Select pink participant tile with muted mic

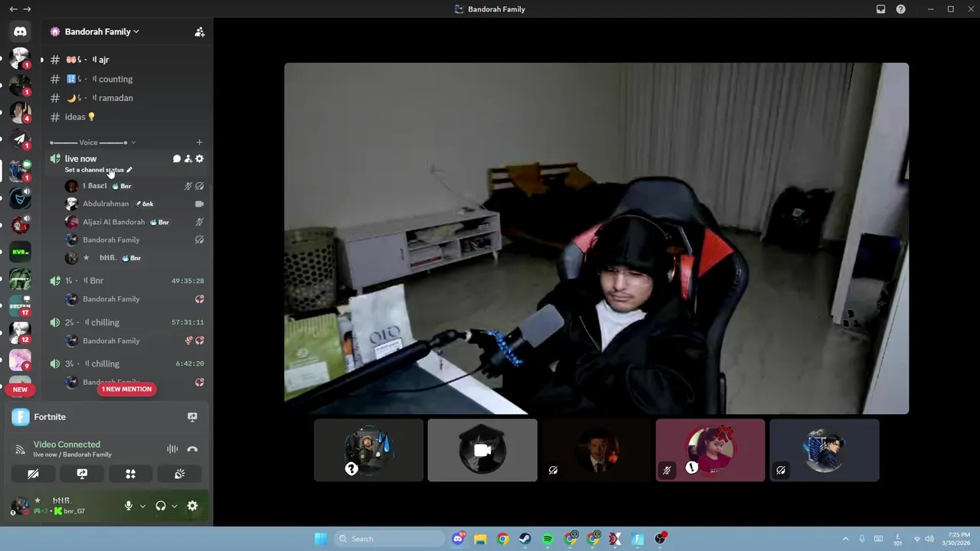pyautogui.click(x=710, y=450)
